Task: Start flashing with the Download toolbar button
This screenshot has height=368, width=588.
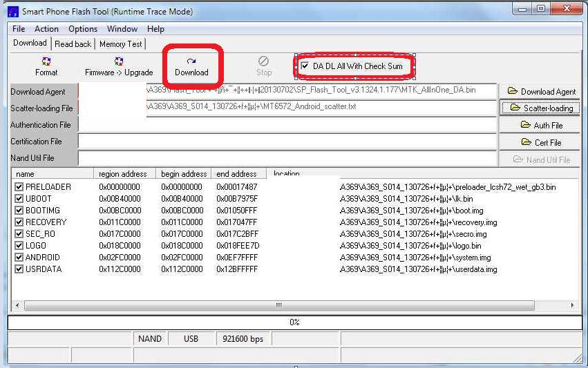Action: (191, 67)
